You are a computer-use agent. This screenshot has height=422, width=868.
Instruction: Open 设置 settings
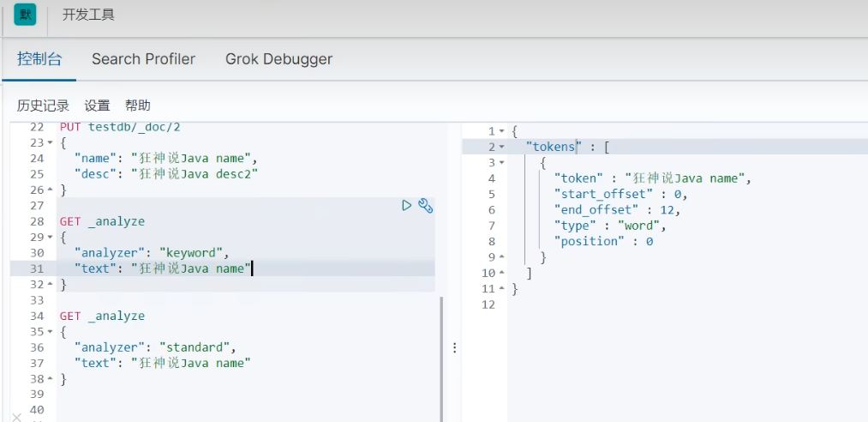click(97, 105)
